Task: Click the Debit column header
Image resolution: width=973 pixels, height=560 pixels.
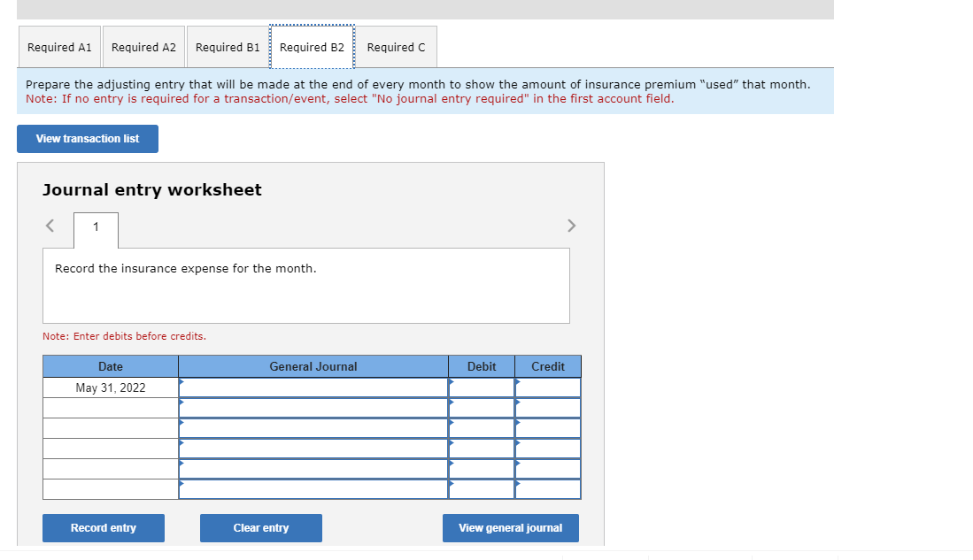Action: [482, 366]
